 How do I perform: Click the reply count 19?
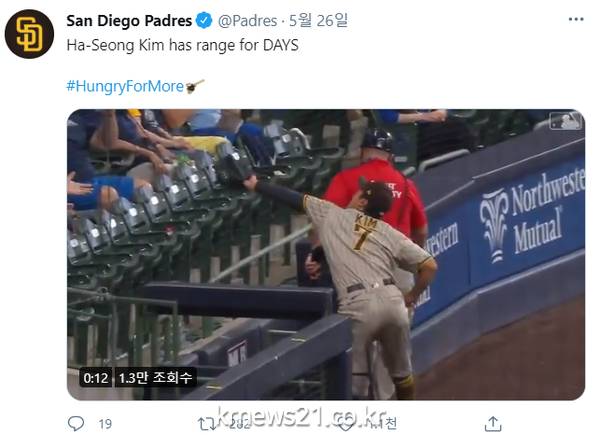pos(105,424)
